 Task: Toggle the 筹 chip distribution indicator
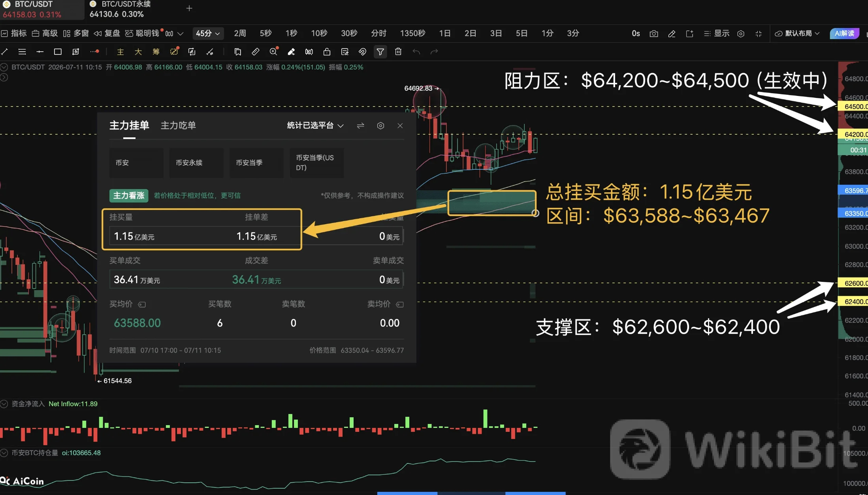(x=156, y=52)
